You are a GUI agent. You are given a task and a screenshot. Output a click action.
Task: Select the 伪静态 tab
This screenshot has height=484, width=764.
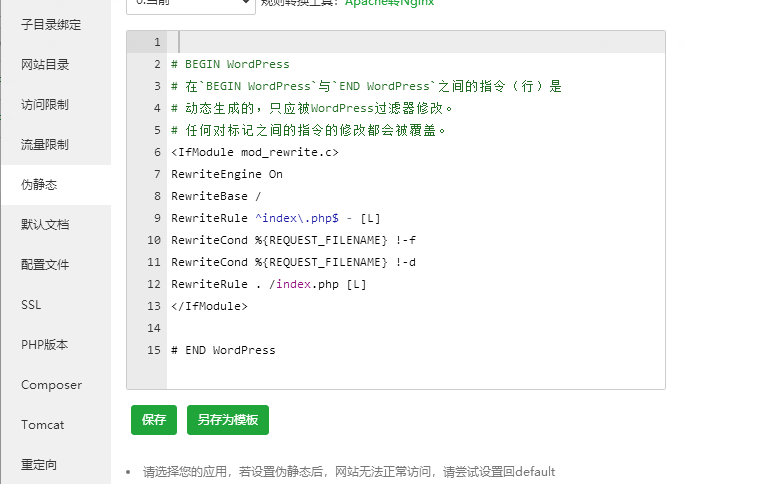click(39, 184)
